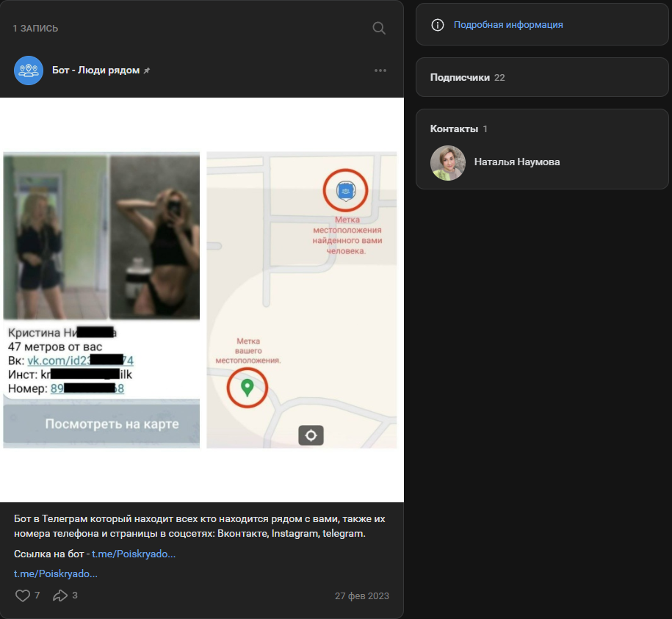Open the three-dots post options menu
The height and width of the screenshot is (619, 672).
(380, 70)
